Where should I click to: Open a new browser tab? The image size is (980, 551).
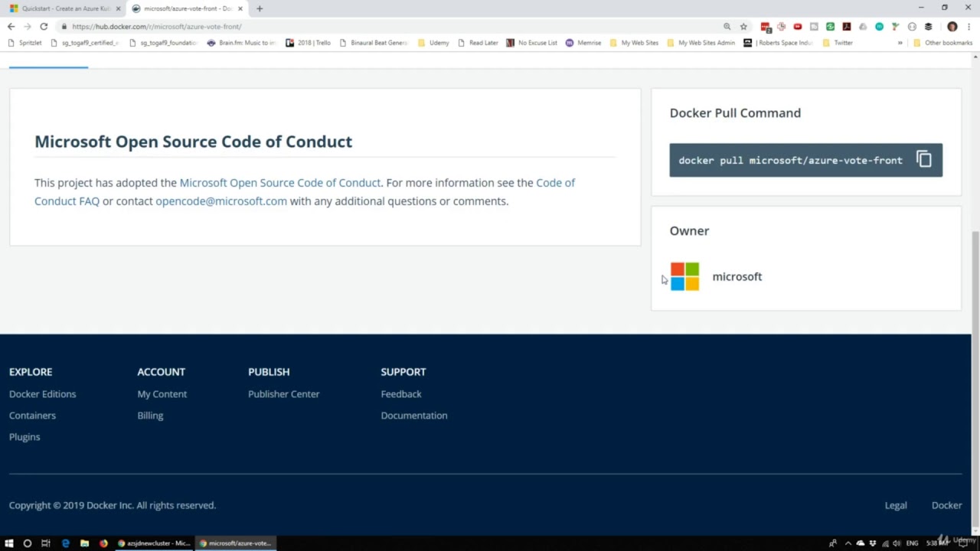[260, 8]
